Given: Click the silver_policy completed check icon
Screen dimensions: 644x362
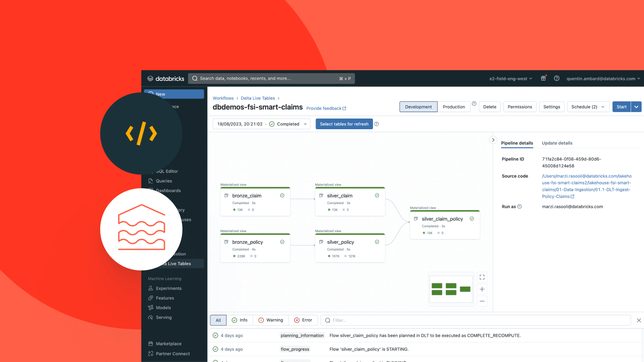Looking at the screenshot, I should 377,242.
